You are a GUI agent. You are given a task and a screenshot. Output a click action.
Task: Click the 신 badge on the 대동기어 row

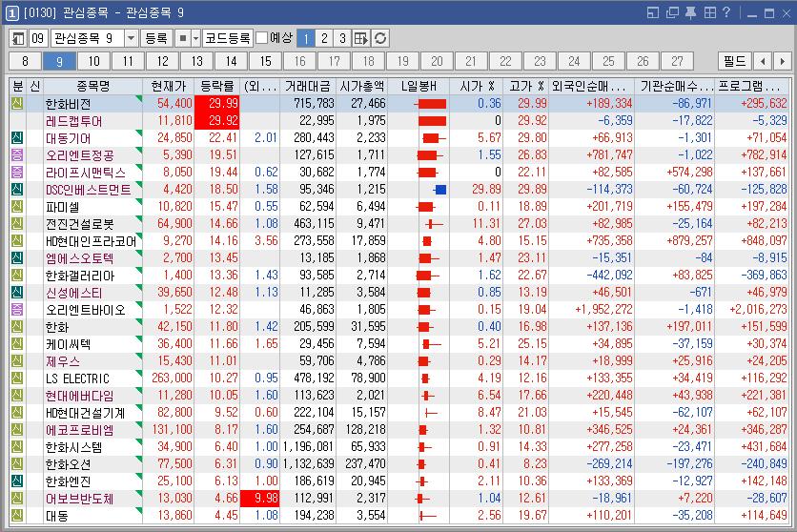tap(17, 137)
